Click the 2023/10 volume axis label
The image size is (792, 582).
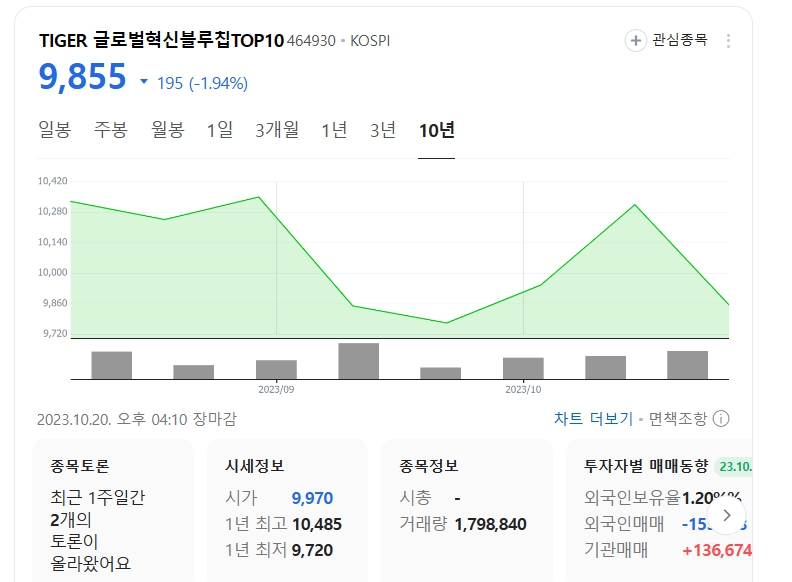(x=523, y=390)
